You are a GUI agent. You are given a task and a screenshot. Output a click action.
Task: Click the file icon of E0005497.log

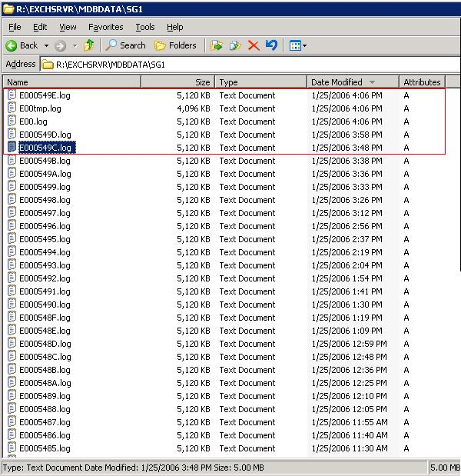pos(12,212)
